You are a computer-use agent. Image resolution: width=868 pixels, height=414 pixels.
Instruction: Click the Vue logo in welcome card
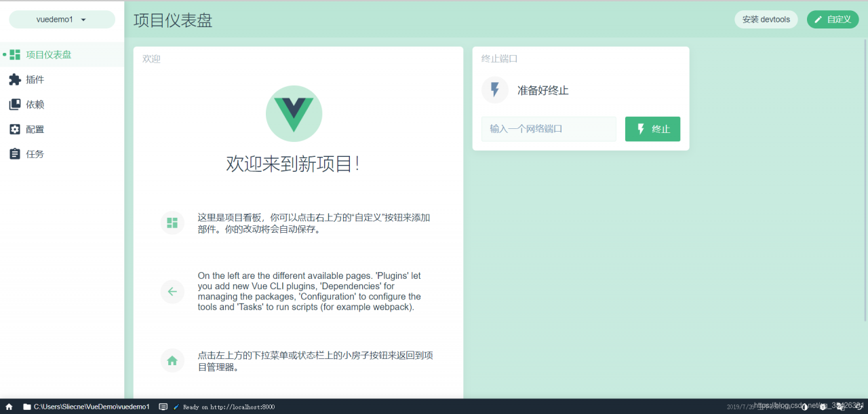pyautogui.click(x=294, y=113)
